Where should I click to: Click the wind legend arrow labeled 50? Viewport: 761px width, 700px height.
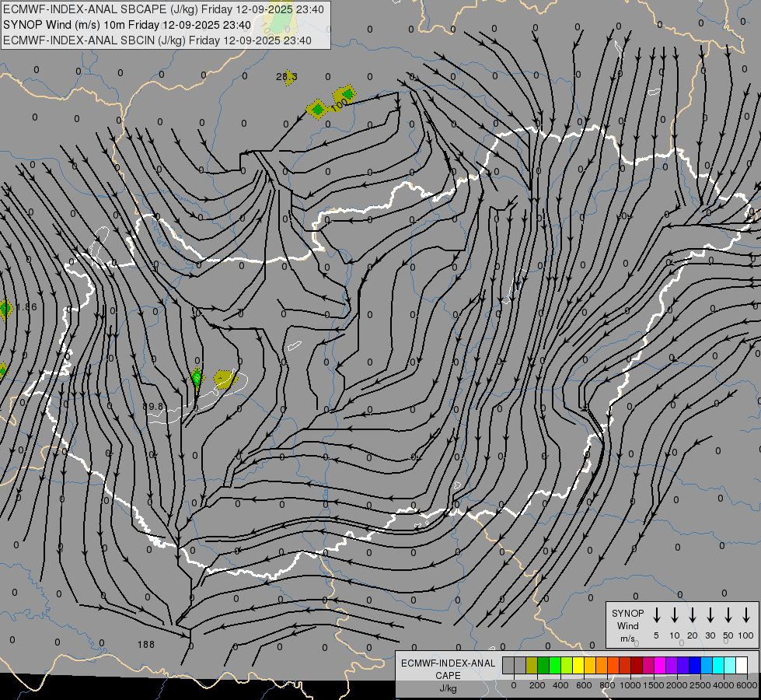[x=728, y=614]
